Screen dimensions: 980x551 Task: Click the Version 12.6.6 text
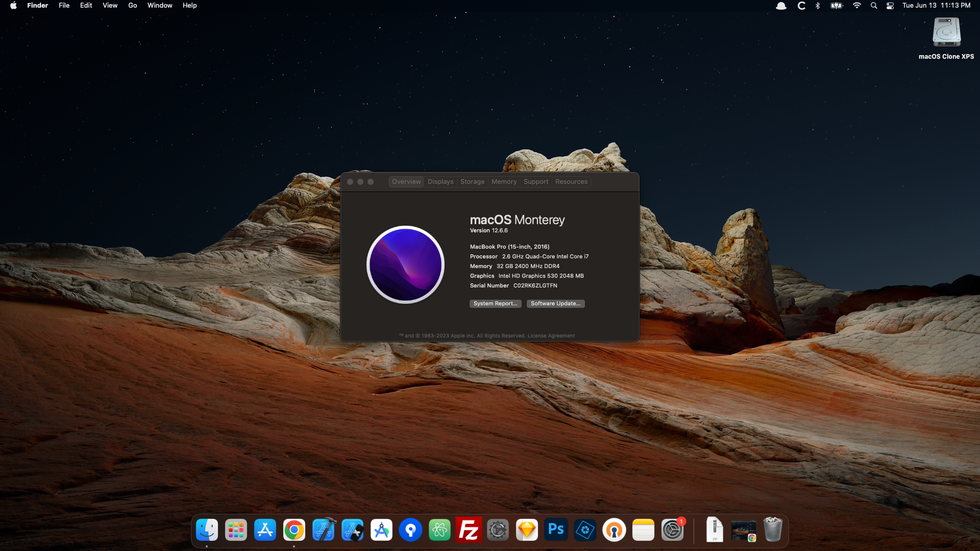488,231
